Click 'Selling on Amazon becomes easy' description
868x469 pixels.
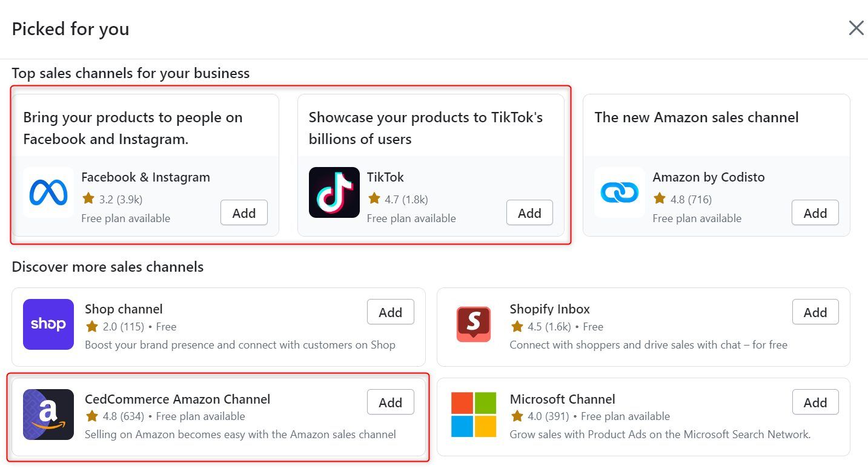[240, 435]
